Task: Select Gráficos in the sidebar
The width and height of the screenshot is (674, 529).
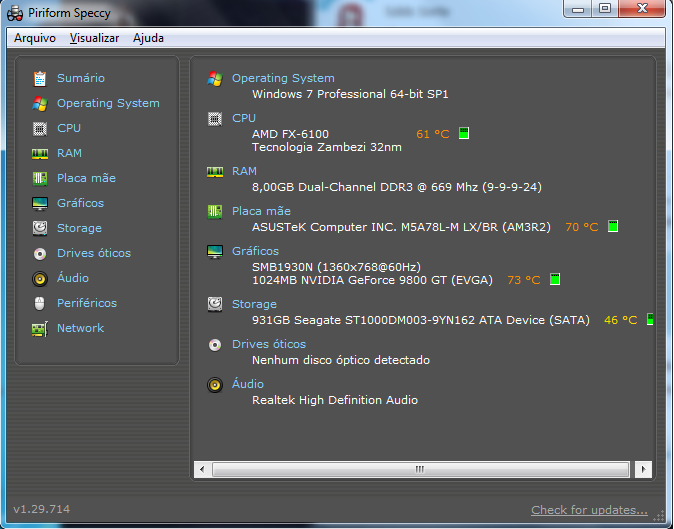Action: point(80,203)
